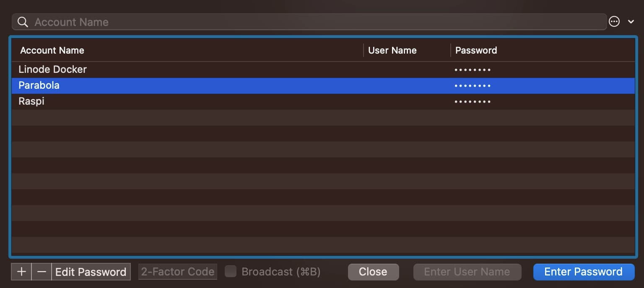The width and height of the screenshot is (644, 288).
Task: Expand the chevron beside the ellipsis icon
Action: 631,22
